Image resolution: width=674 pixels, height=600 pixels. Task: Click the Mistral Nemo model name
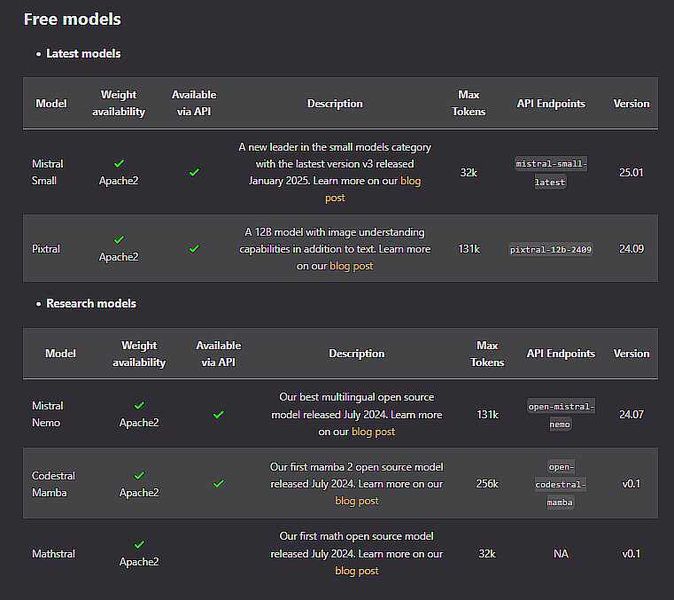47,414
